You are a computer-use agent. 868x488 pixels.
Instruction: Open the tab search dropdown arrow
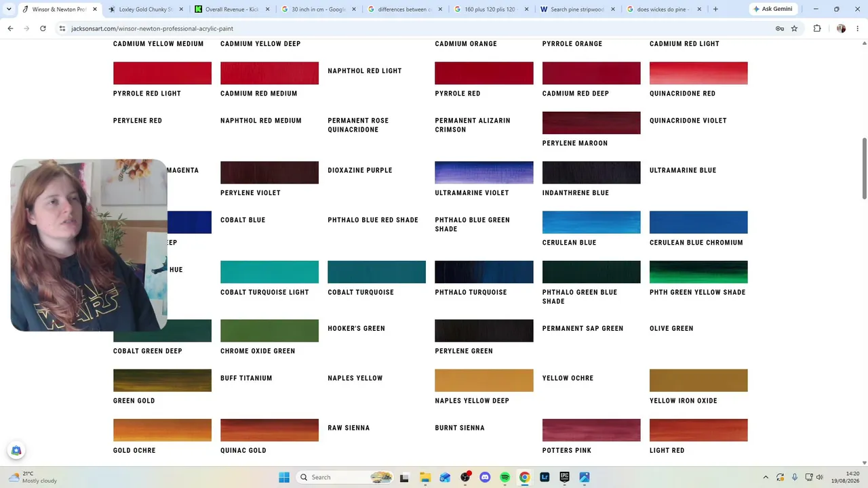pyautogui.click(x=10, y=9)
